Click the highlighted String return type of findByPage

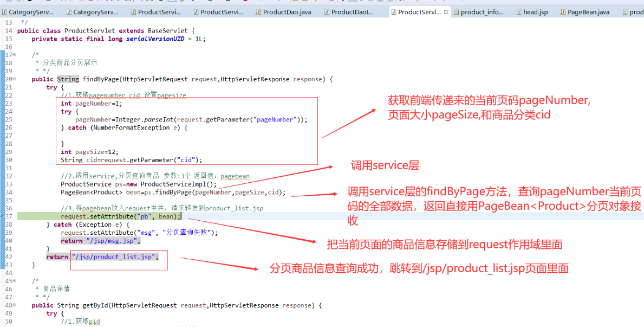tap(68, 79)
